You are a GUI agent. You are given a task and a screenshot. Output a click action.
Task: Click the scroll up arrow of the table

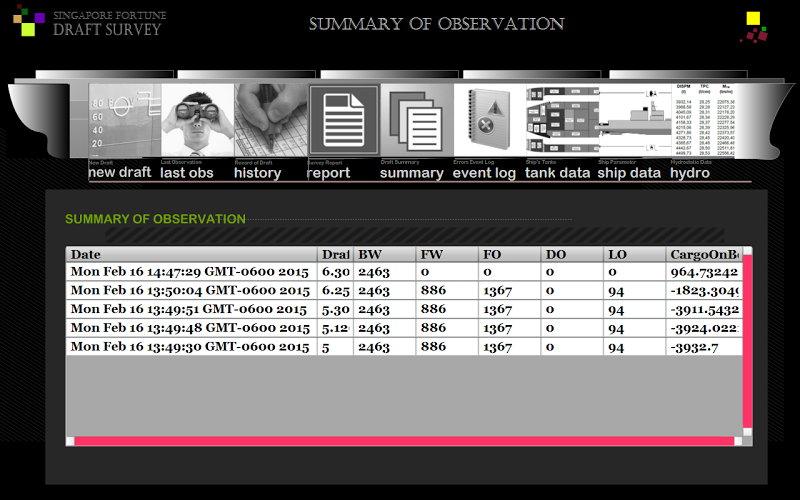tap(747, 251)
